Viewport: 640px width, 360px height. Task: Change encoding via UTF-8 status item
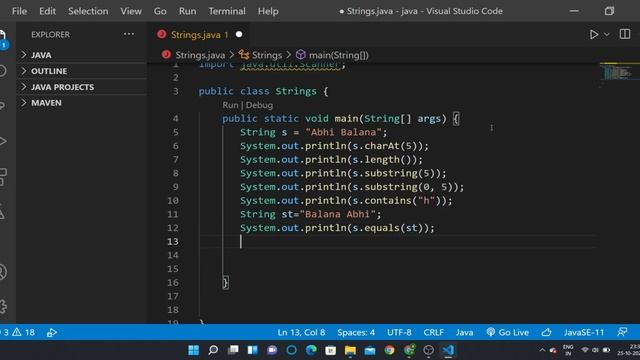click(x=399, y=332)
